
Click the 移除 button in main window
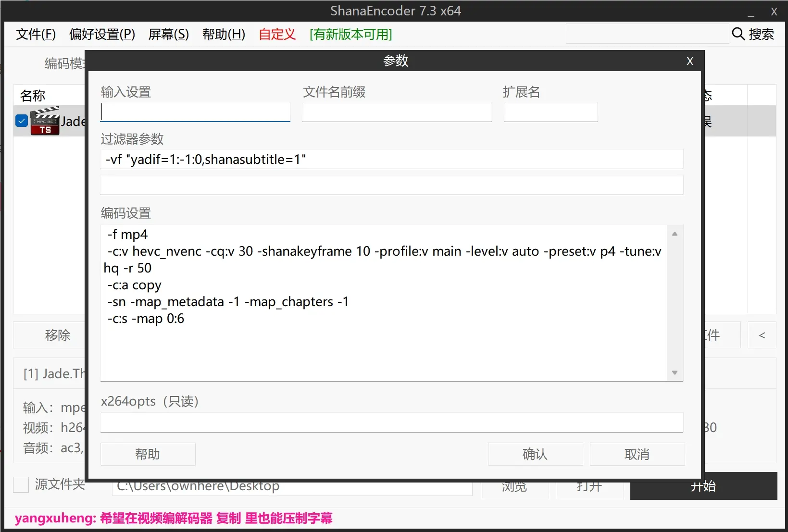pyautogui.click(x=49, y=335)
